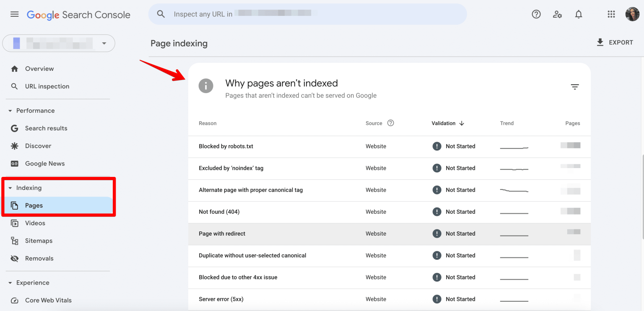Click the Inspect any URL search field
The width and height of the screenshot is (644, 311).
click(x=307, y=14)
